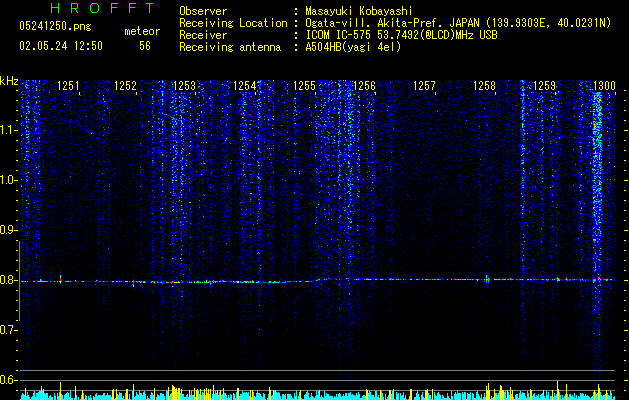Image resolution: width=629 pixels, height=400 pixels.
Task: Click the 1258 time marker
Action: (484, 86)
